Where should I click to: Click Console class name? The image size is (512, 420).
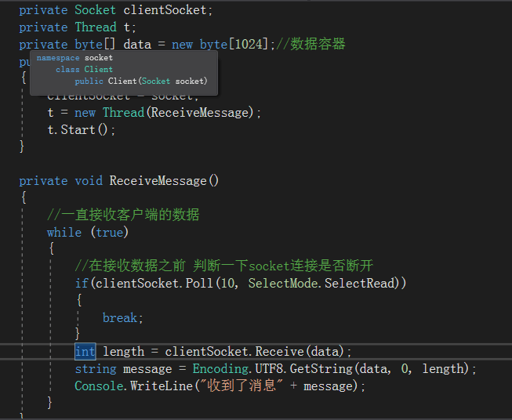[x=99, y=386]
